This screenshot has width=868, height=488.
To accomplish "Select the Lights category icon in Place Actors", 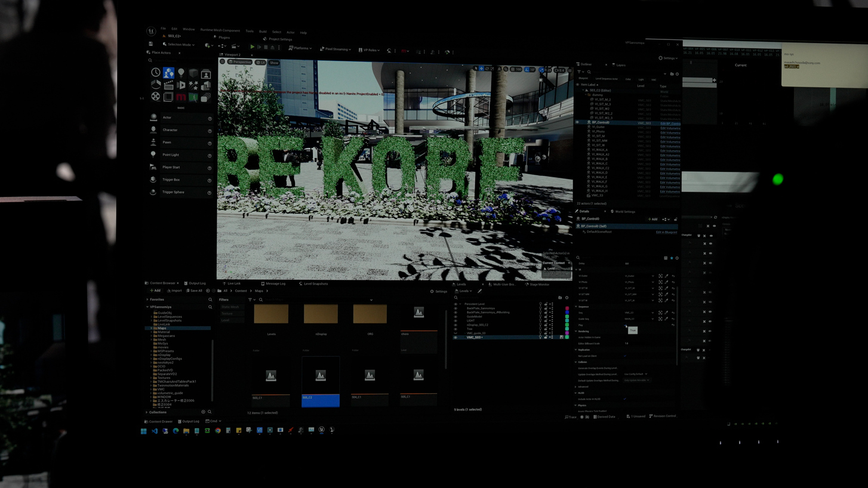I will point(181,73).
